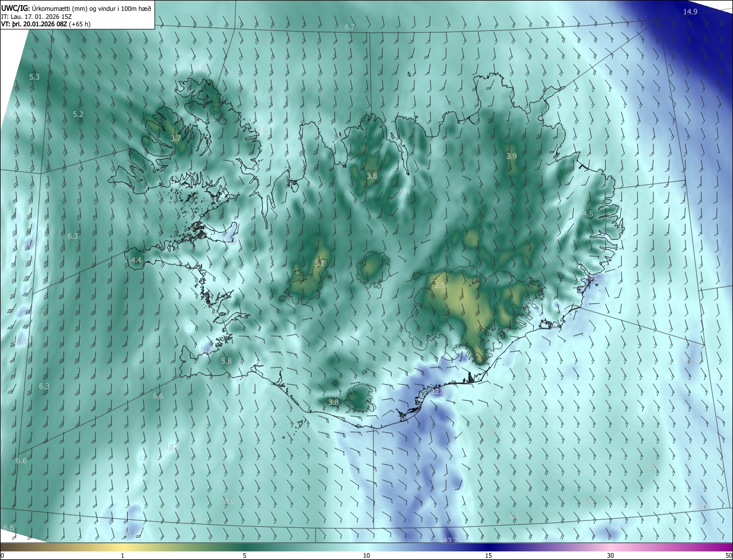This screenshot has height=560, width=733.
Task: Click the valid time line 'VT: þri. 20.01.2026 08Z (+65 h)'
Action: click(x=46, y=24)
